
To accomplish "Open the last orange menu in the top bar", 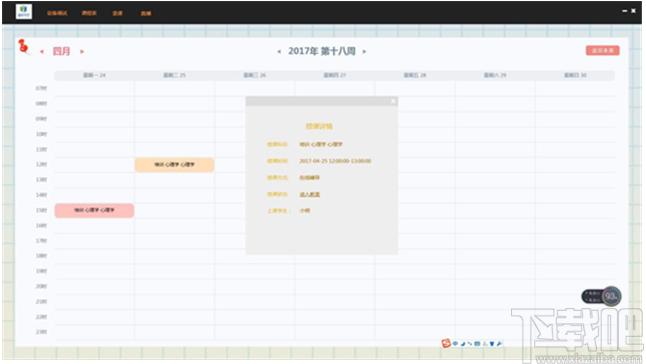I will (146, 13).
